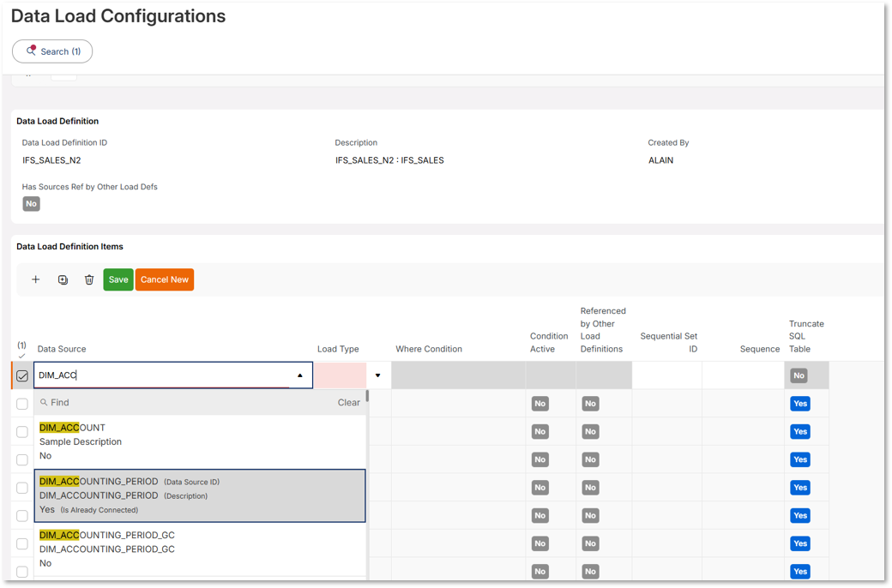892x588 pixels.
Task: Select DIM_ACCOUNTING_PERIOD_GC from the list
Action: pyautogui.click(x=200, y=549)
